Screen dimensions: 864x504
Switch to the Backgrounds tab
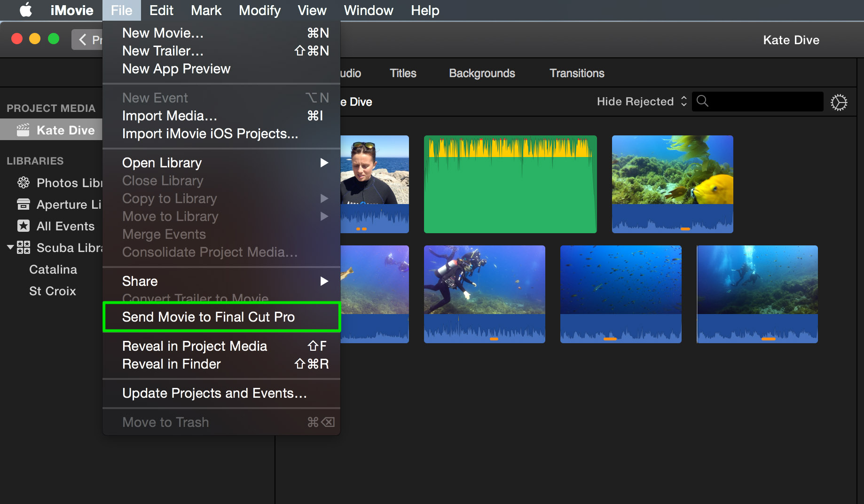pos(482,73)
